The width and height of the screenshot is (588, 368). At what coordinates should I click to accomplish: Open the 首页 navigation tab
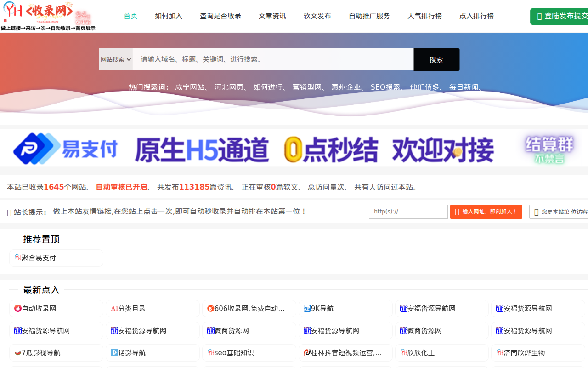(x=130, y=16)
